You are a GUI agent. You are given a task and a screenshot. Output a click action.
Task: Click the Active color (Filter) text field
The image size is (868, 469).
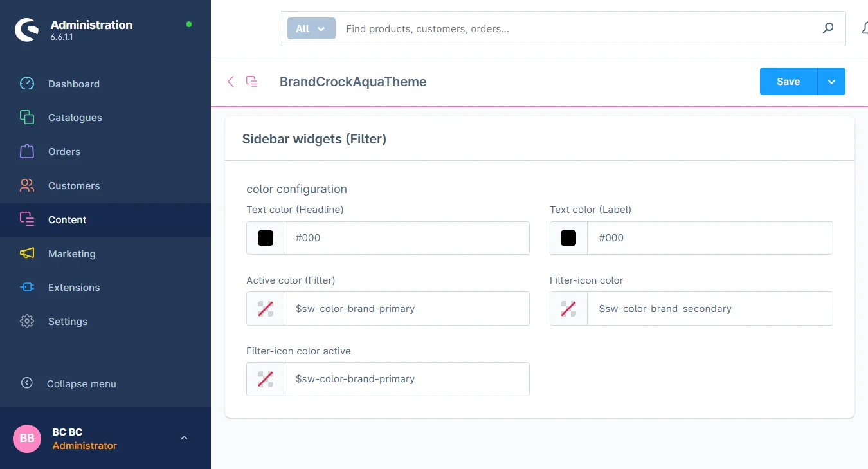tap(406, 309)
